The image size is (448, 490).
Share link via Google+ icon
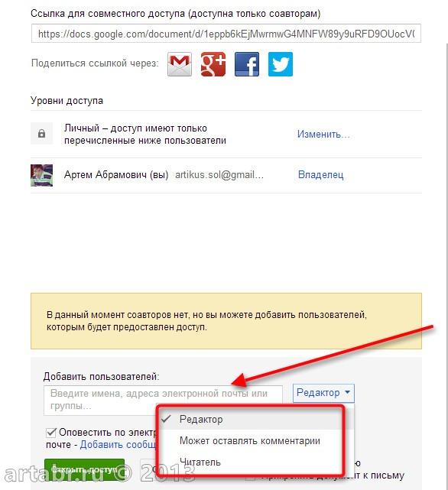[x=213, y=64]
